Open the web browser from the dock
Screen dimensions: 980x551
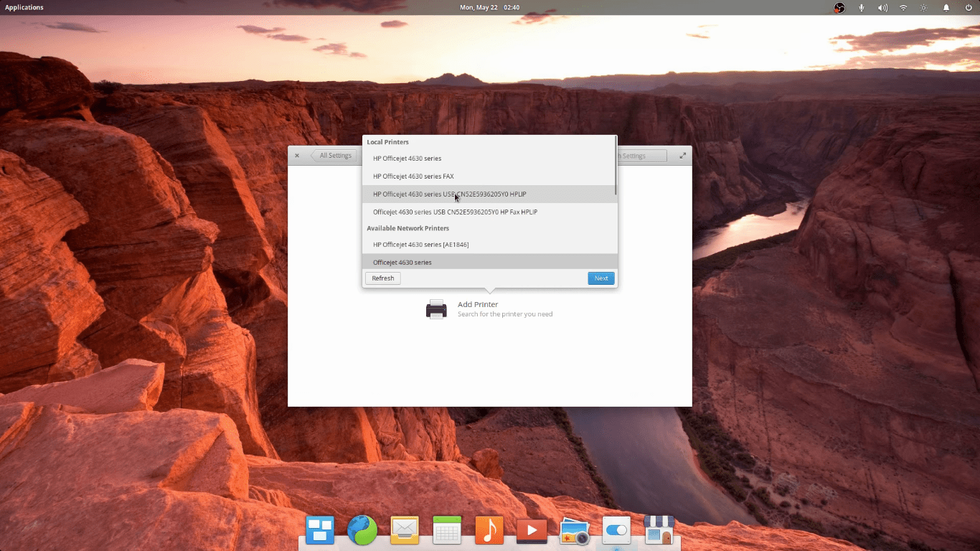[362, 530]
